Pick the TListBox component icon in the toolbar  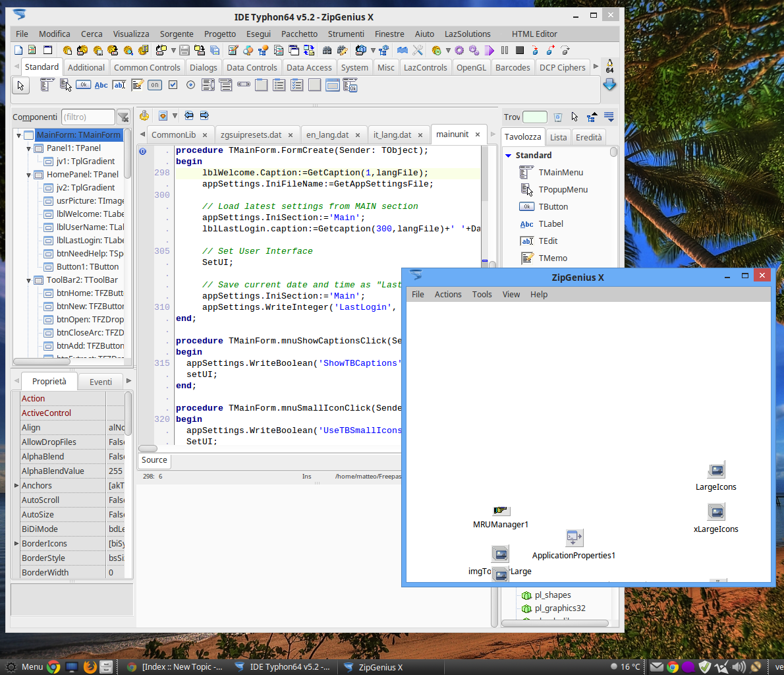point(208,85)
